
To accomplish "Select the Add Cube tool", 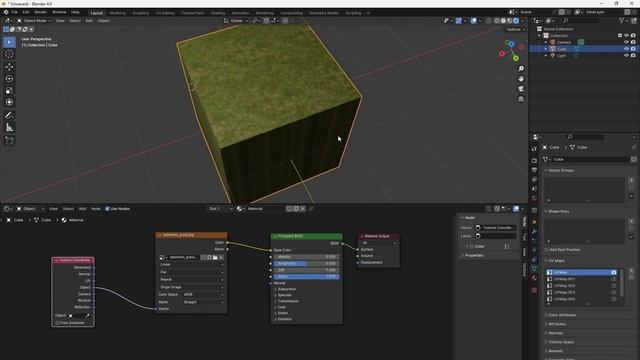I will tap(9, 140).
